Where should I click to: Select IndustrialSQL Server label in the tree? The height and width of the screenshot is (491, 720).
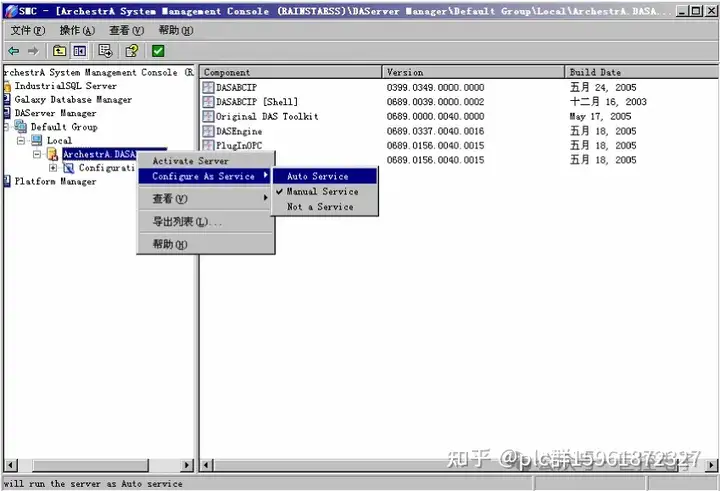click(x=65, y=86)
